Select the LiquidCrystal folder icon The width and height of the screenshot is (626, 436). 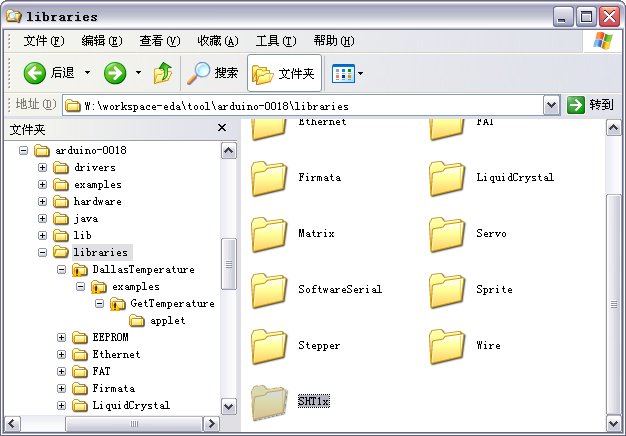[448, 178]
